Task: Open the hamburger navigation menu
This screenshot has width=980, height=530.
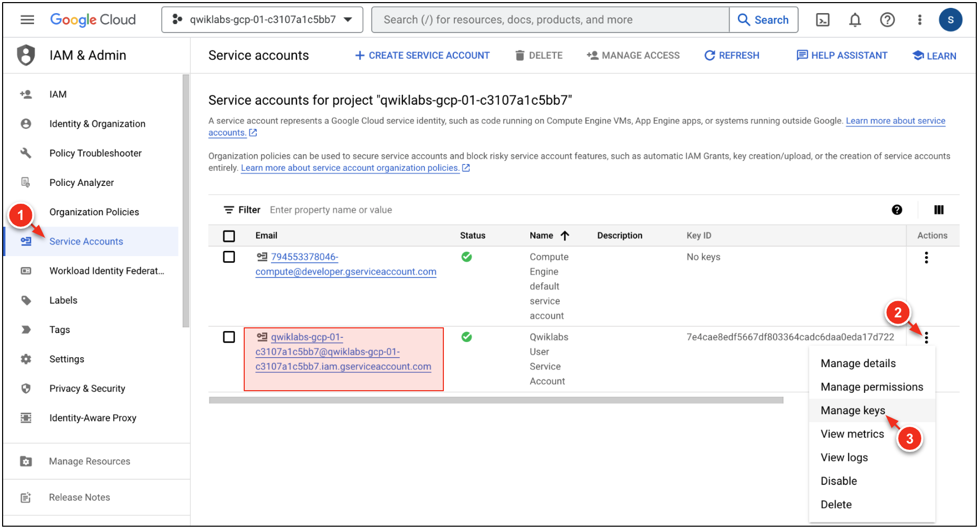Action: pos(27,20)
